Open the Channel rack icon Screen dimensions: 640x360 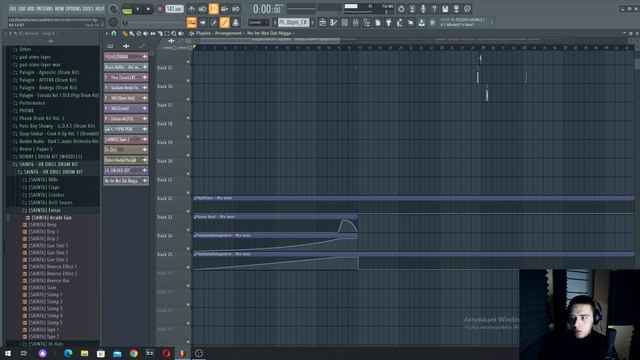(x=344, y=23)
